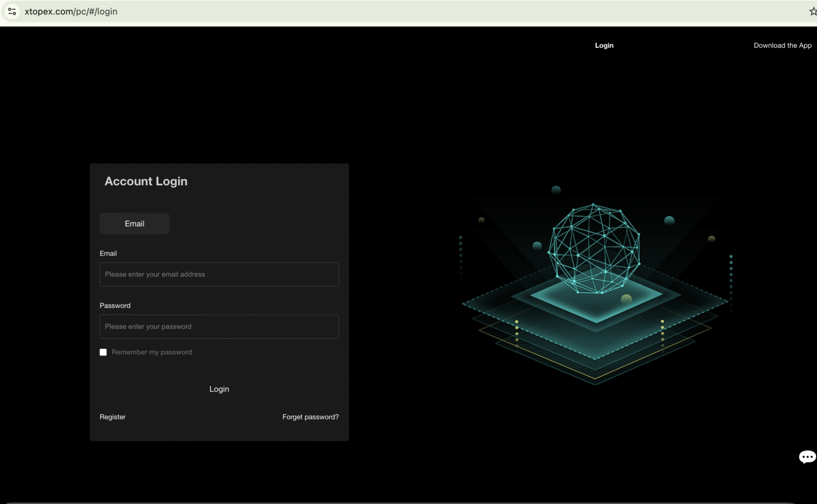
Task: Bookmark this page with the star icon
Action: point(812,11)
